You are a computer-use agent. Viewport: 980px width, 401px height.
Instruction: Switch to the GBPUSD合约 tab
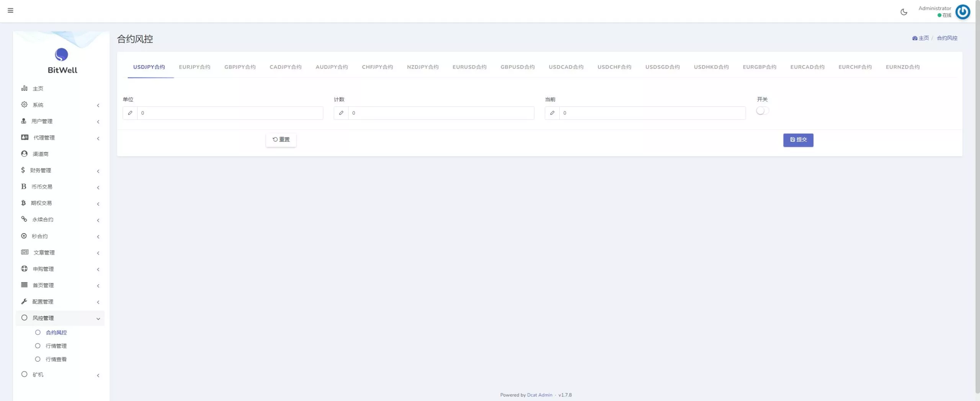pos(517,67)
